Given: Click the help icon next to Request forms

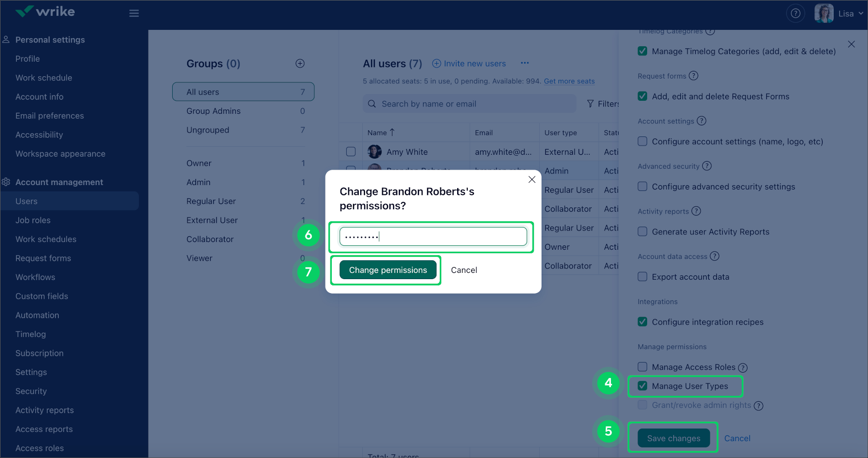Looking at the screenshot, I should [694, 76].
